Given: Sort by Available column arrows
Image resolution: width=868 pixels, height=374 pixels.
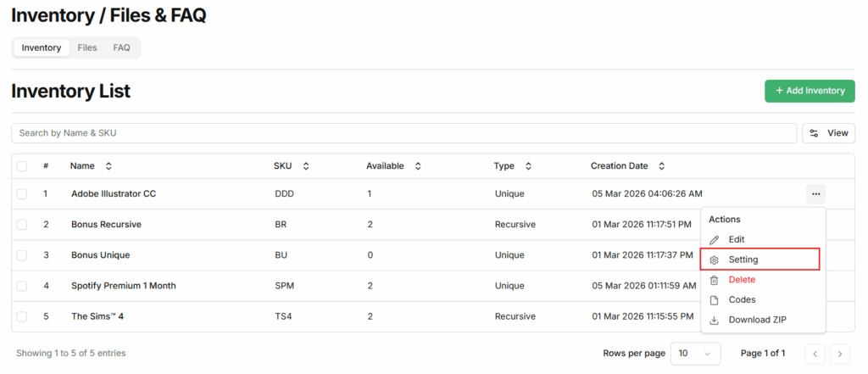Looking at the screenshot, I should click(x=418, y=166).
